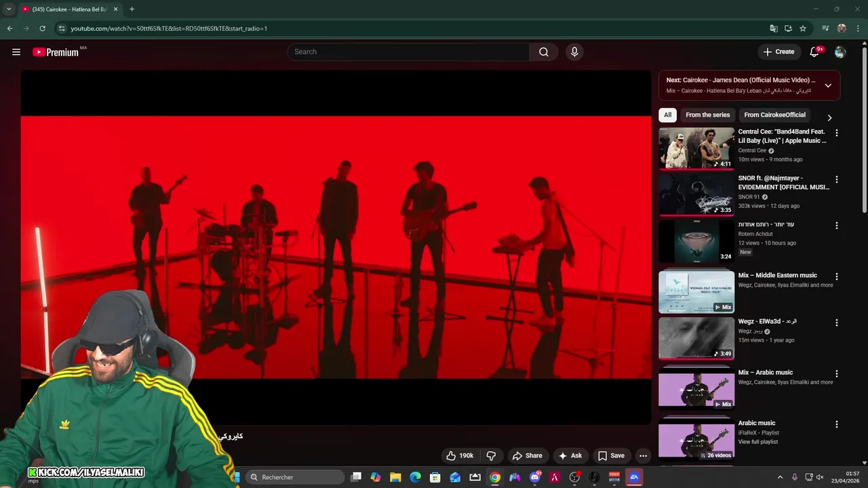Click the Create button
This screenshot has height=488, width=868.
778,52
